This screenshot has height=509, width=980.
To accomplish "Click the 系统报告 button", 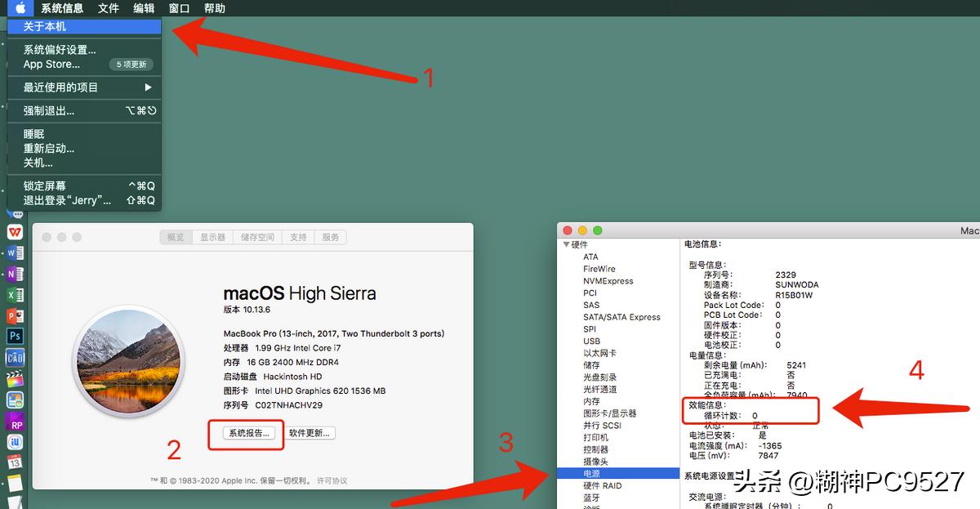I will pyautogui.click(x=247, y=435).
